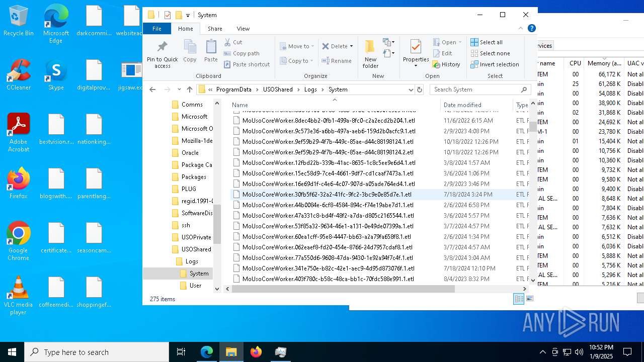This screenshot has width=644, height=362.
Task: Click USOShared in the address breadcrumb
Action: [278, 89]
